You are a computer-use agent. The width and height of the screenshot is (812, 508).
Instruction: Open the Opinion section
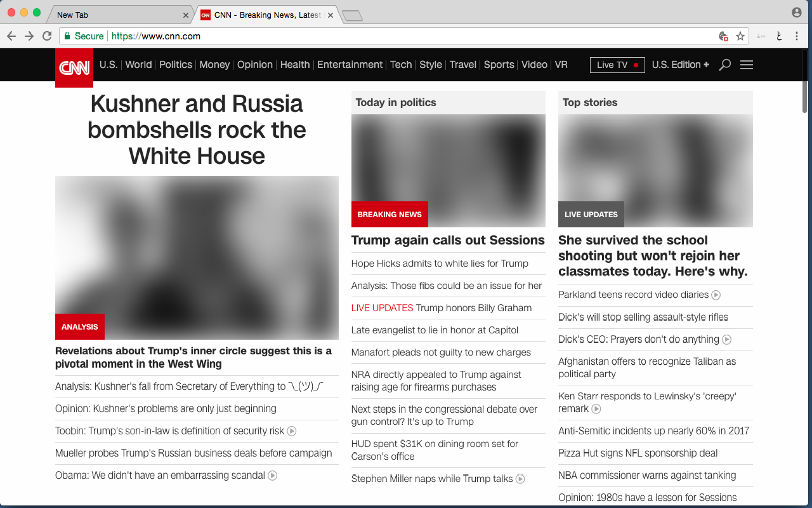255,65
